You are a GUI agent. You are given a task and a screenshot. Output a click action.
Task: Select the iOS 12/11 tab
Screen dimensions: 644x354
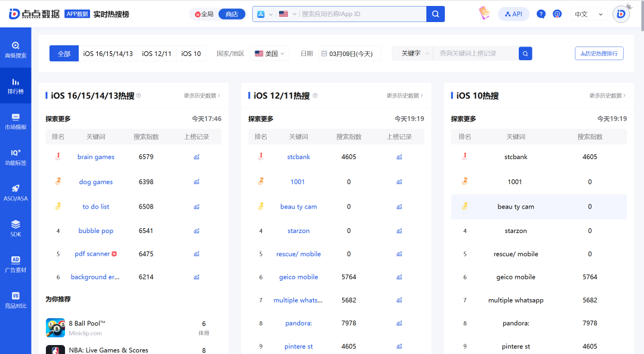(x=156, y=54)
